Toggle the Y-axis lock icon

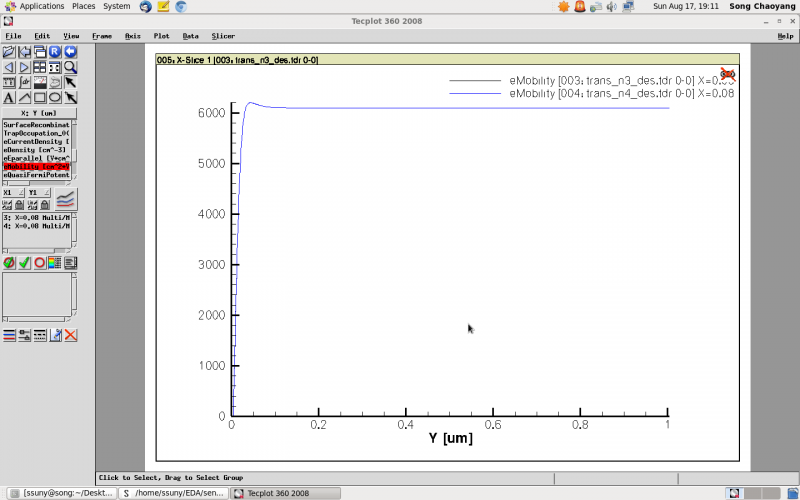click(x=45, y=205)
